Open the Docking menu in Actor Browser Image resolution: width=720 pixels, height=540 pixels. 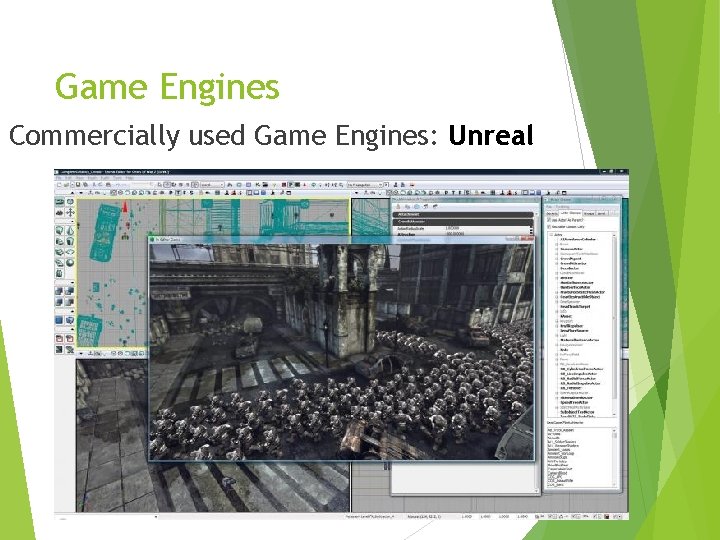point(562,207)
